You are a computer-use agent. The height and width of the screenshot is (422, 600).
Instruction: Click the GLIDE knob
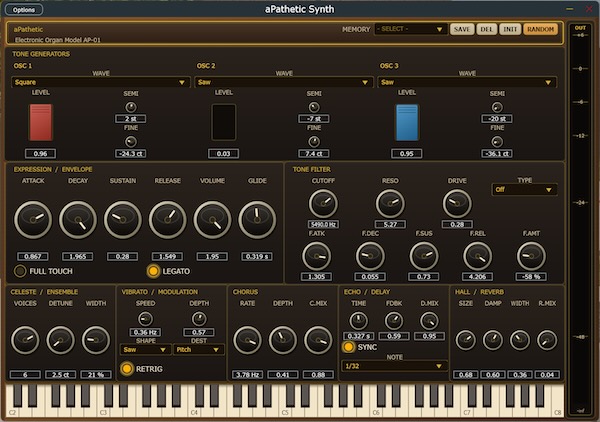coord(257,220)
